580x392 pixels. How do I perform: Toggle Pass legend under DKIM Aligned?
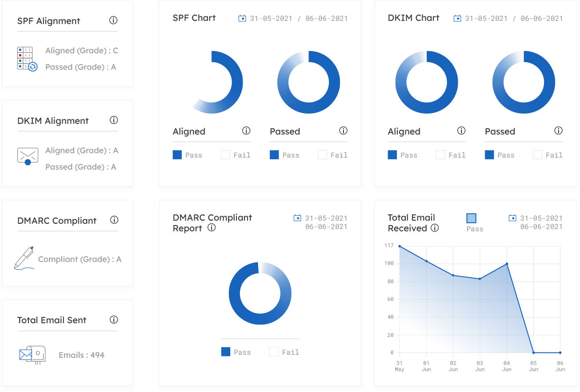(403, 155)
